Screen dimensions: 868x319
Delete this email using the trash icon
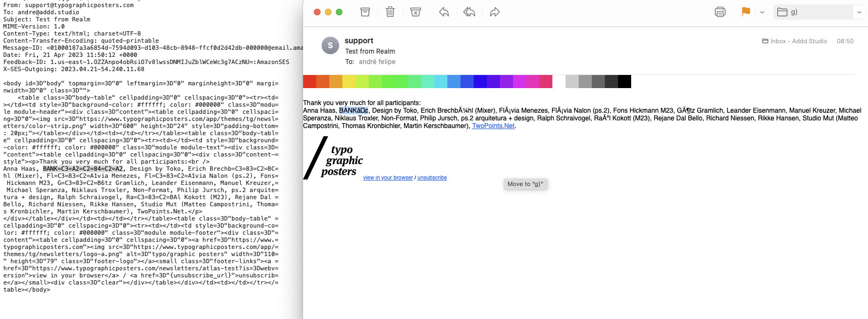[390, 12]
